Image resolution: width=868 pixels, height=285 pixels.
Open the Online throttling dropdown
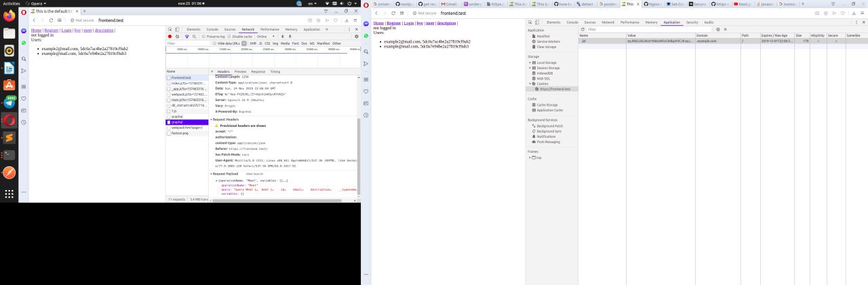264,37
